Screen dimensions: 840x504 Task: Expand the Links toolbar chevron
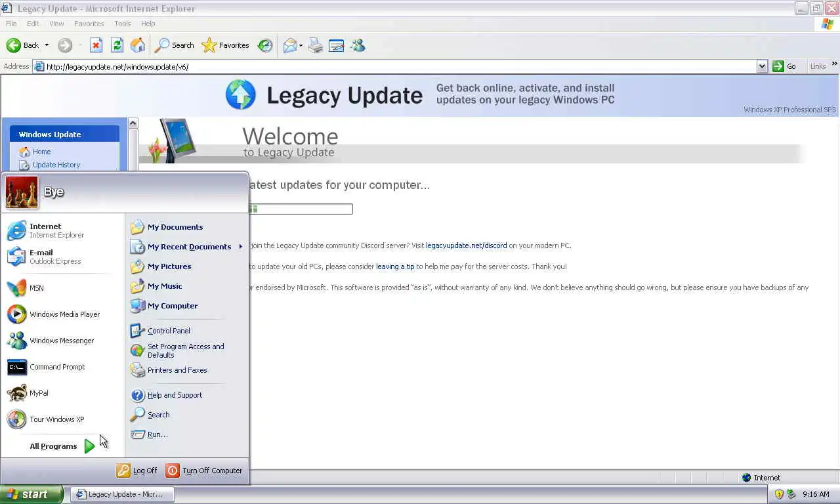pos(835,64)
